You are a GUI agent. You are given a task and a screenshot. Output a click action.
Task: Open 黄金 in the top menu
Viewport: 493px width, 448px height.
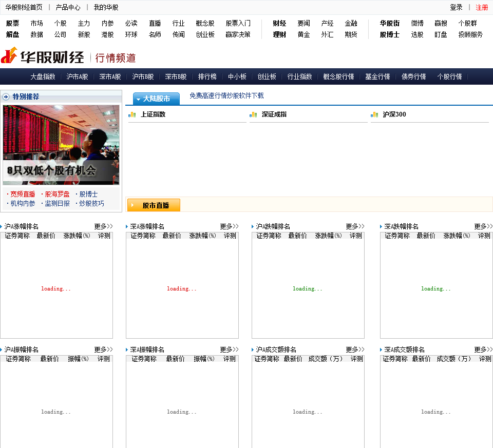coord(304,34)
